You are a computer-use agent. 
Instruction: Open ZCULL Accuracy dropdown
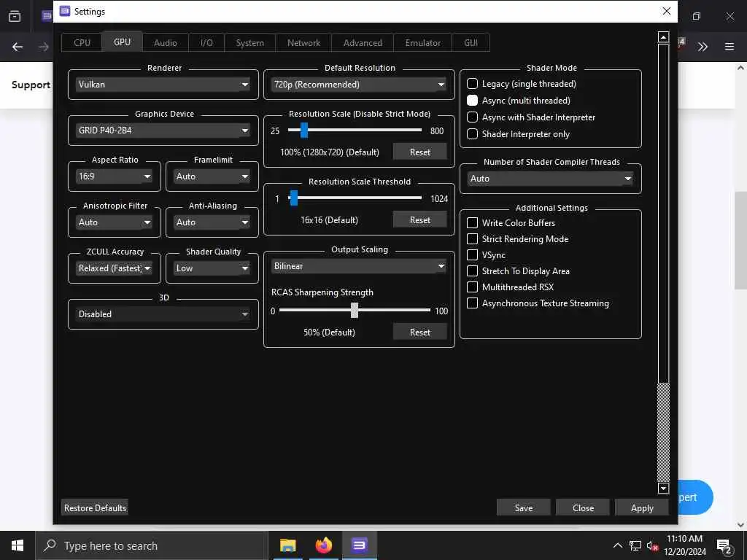coord(115,268)
